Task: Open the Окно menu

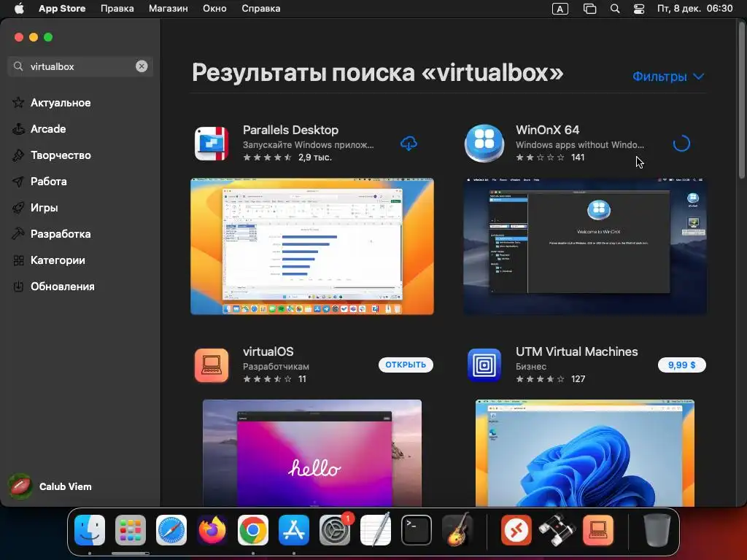Action: pos(214,9)
